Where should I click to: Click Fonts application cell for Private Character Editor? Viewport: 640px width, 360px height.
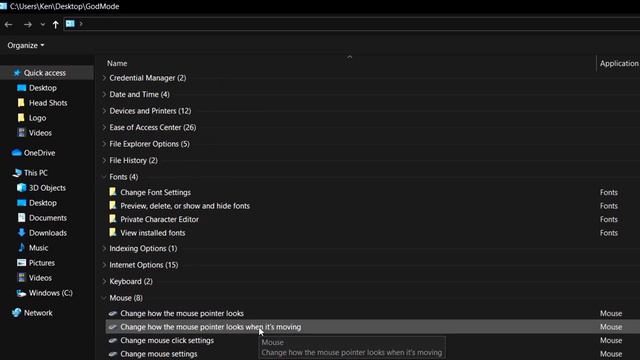(609, 220)
